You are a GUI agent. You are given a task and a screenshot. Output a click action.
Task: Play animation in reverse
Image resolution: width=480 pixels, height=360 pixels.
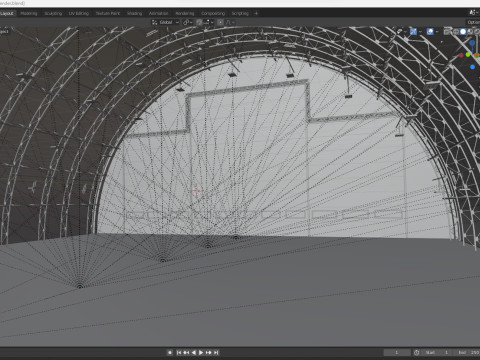(194, 352)
